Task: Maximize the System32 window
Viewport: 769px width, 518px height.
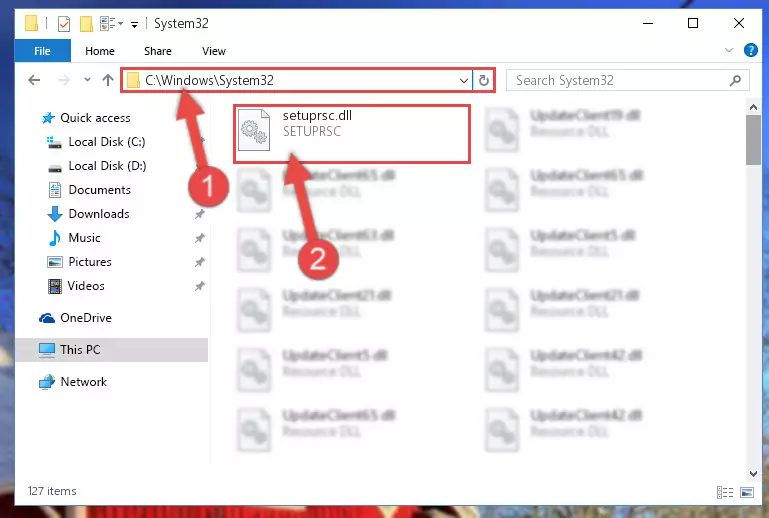Action: [693, 23]
